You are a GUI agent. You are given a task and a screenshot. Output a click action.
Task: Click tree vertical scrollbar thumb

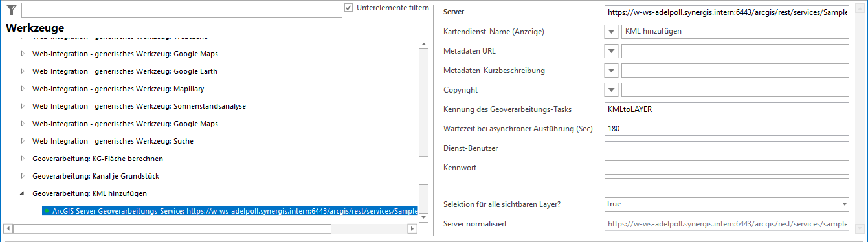(424, 171)
